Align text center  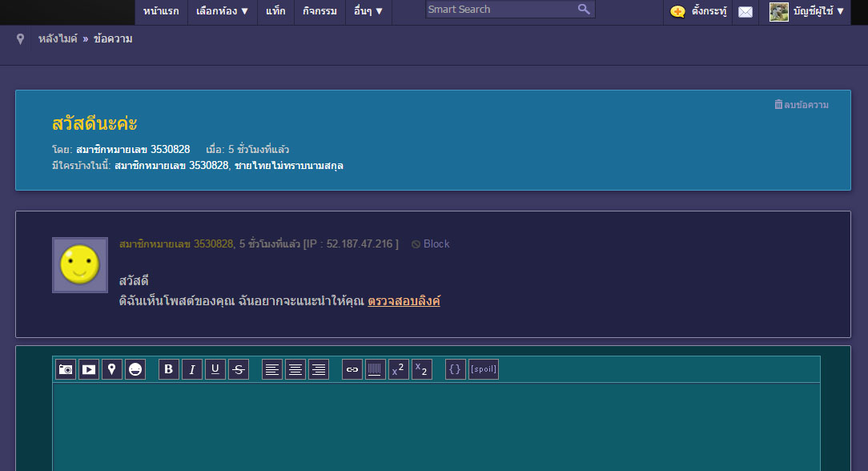[295, 369]
